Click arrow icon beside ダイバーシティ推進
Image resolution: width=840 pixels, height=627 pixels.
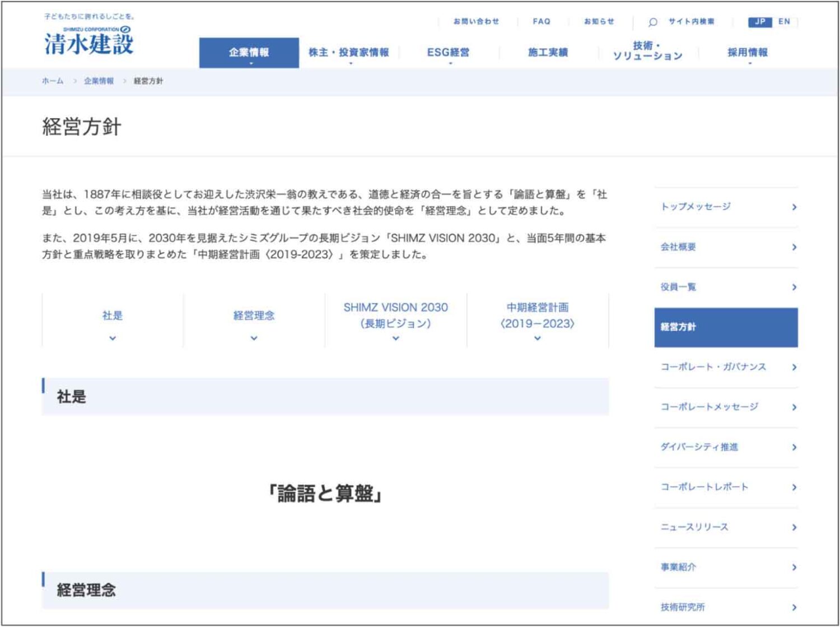794,448
